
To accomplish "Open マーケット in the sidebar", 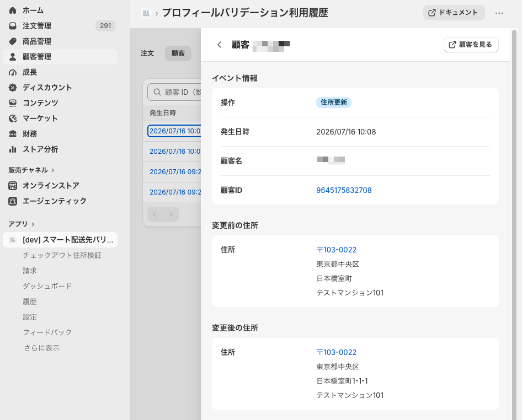I will pyautogui.click(x=60, y=119).
